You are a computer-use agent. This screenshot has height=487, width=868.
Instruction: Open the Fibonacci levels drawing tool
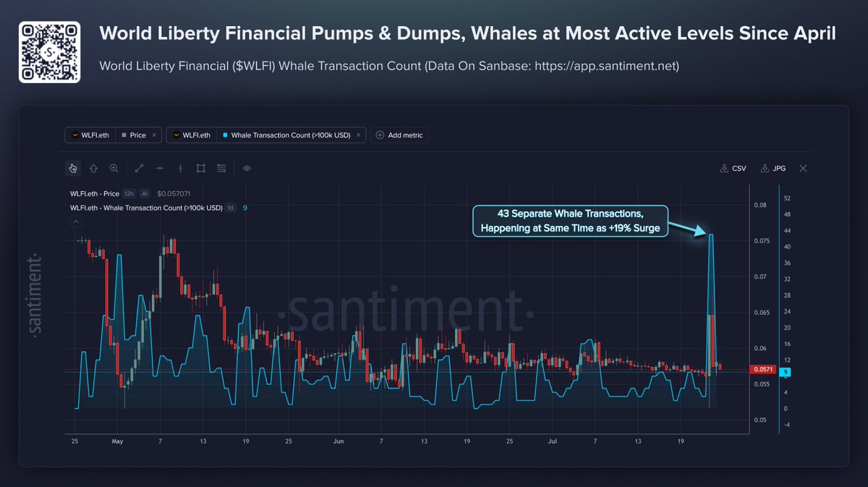[221, 168]
